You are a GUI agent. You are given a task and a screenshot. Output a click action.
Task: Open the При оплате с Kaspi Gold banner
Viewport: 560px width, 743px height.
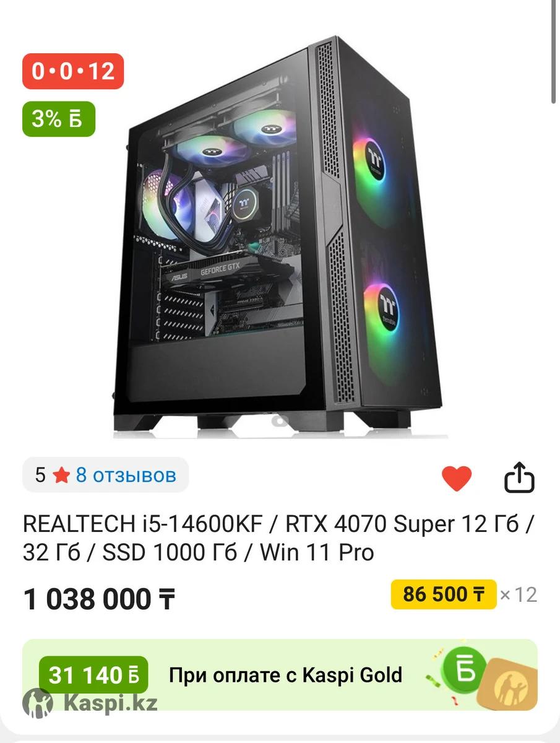point(280,675)
